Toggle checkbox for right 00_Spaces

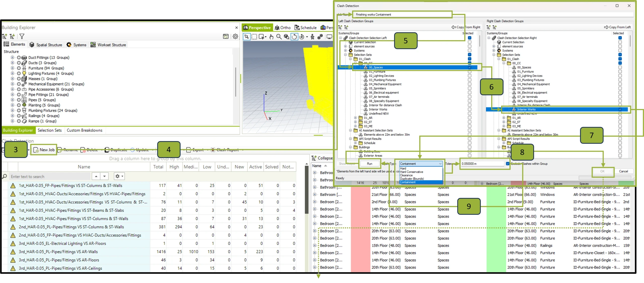pos(620,67)
